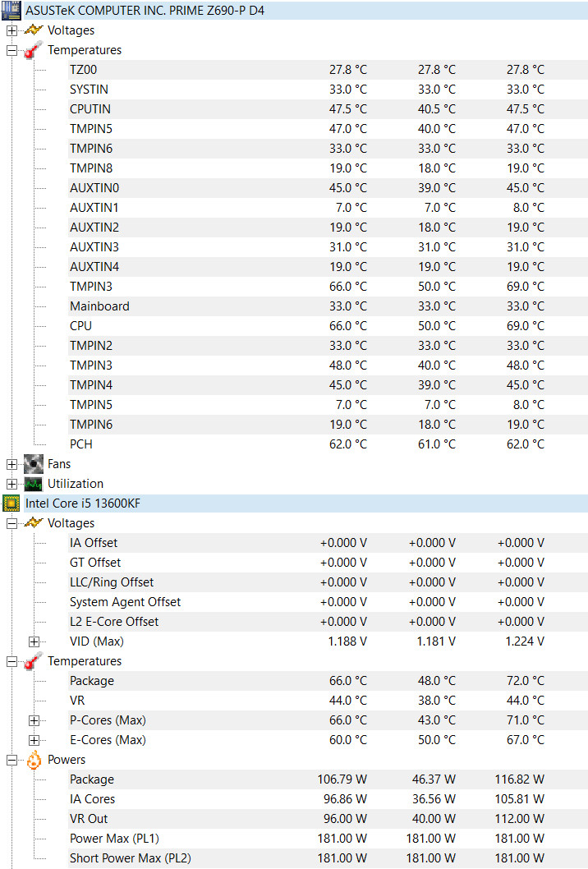Click the motherboard Temperatures thermometer icon

[34, 50]
